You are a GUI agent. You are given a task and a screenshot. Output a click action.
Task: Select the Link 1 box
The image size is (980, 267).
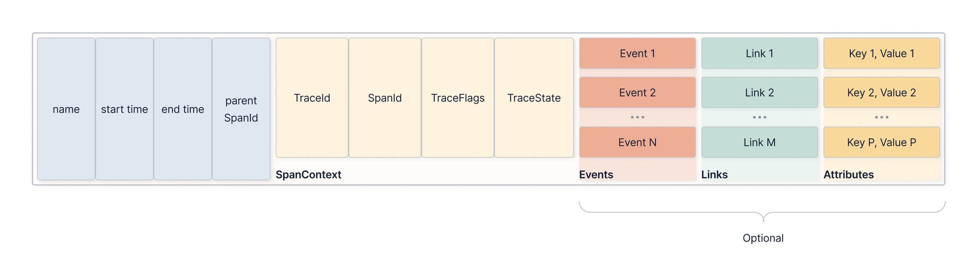(x=759, y=53)
